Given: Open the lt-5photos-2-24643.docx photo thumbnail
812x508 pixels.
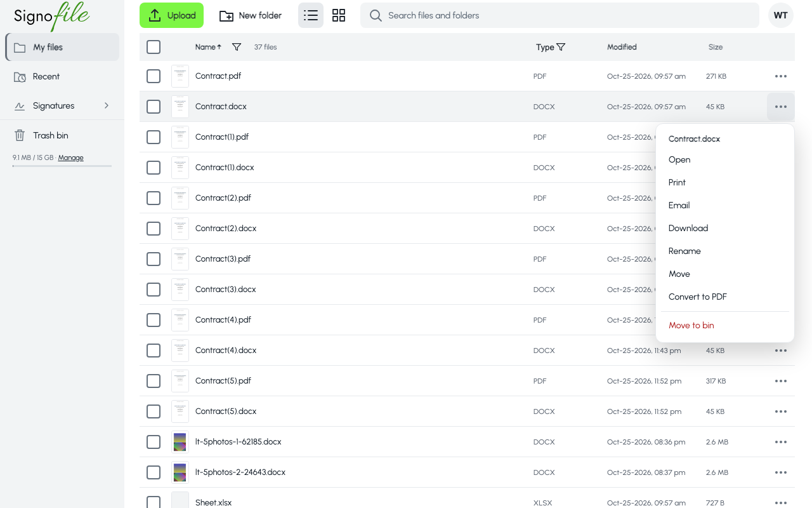Looking at the screenshot, I should point(180,472).
